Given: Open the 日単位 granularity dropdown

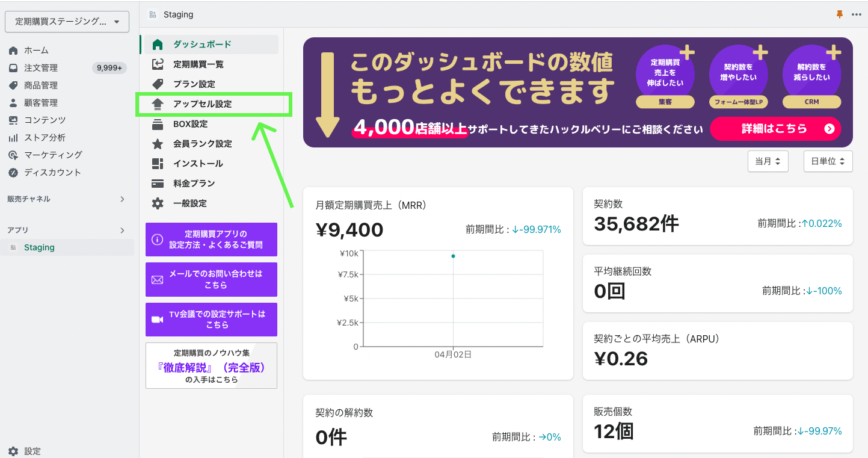Looking at the screenshot, I should coord(828,161).
